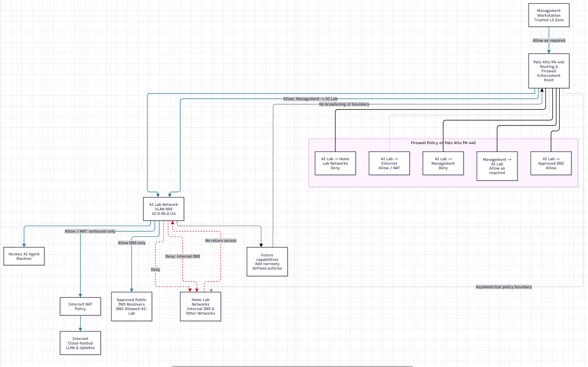Click the Future capabilities node

coord(267,262)
